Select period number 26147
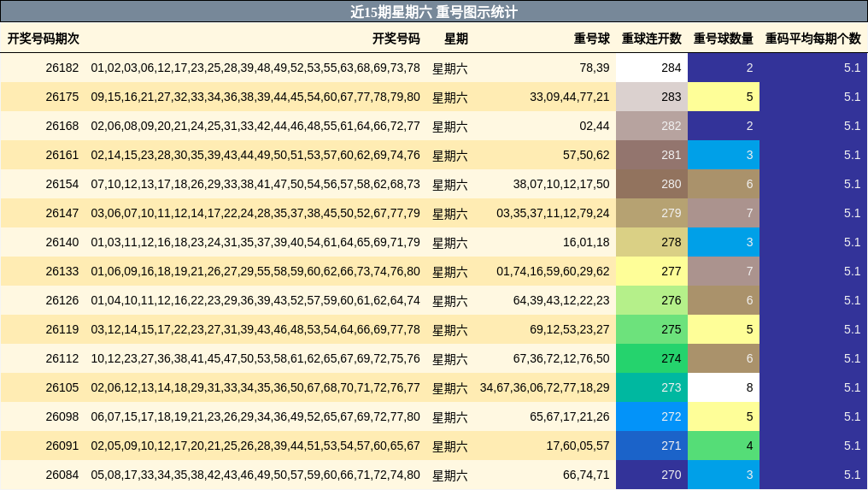Image resolution: width=868 pixels, height=490 pixels. point(62,214)
